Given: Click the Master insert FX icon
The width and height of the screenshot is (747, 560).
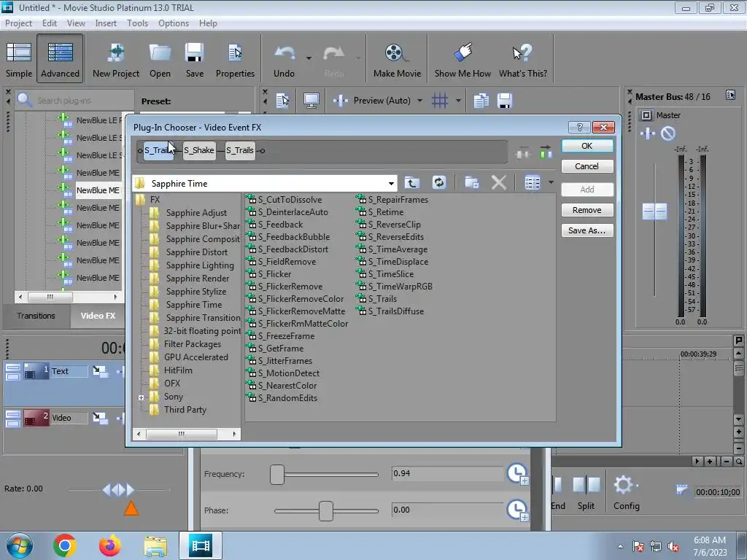Looking at the screenshot, I should click(648, 133).
